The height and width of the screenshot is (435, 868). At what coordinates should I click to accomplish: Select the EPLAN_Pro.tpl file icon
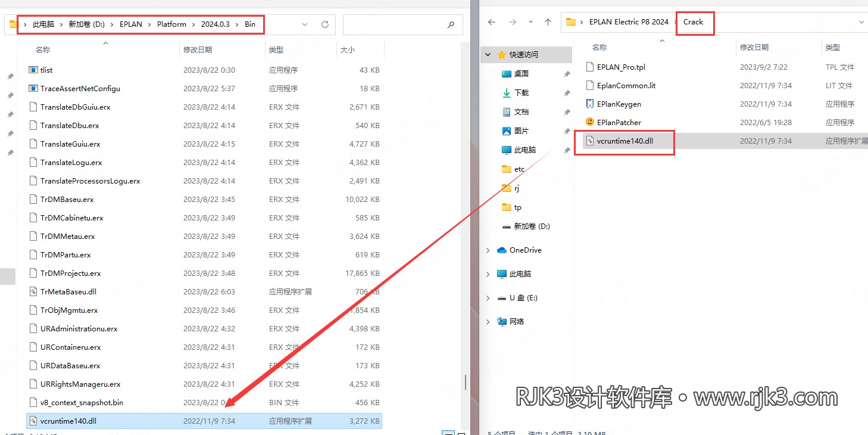pyautogui.click(x=590, y=67)
